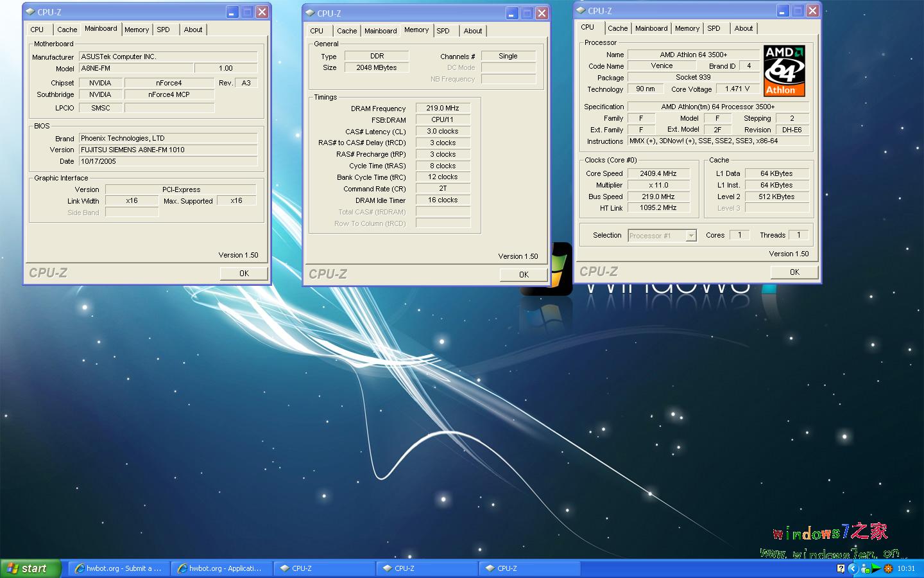Open the messenger buddy tray icon

[x=865, y=568]
